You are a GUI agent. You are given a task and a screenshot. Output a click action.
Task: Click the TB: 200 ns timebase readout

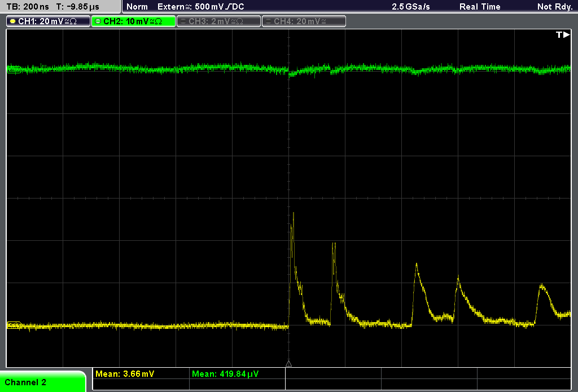[x=28, y=7]
